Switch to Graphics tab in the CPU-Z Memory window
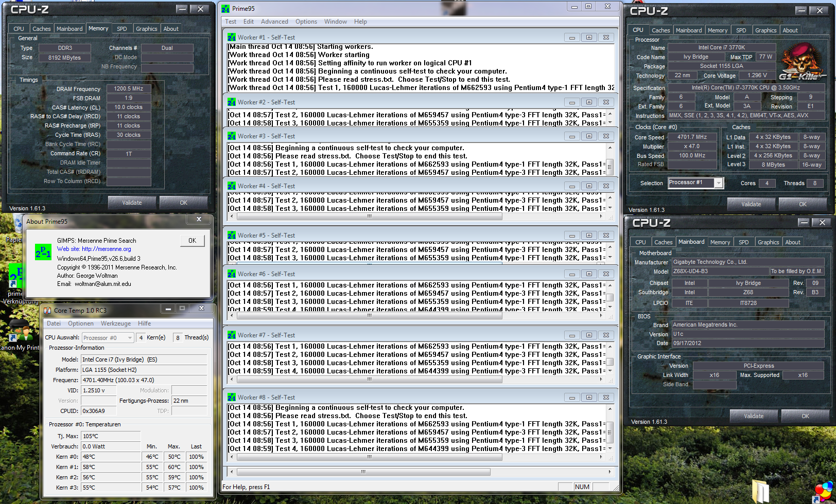 click(147, 29)
